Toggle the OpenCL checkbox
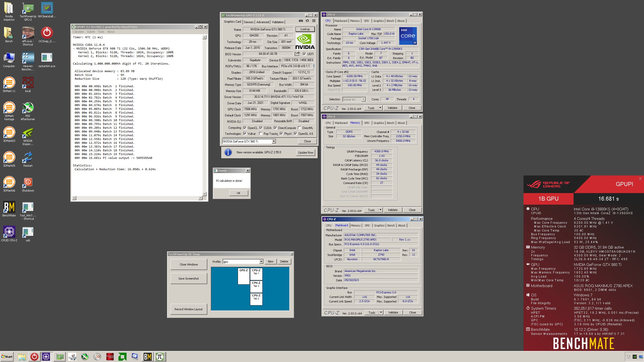 tap(245, 128)
